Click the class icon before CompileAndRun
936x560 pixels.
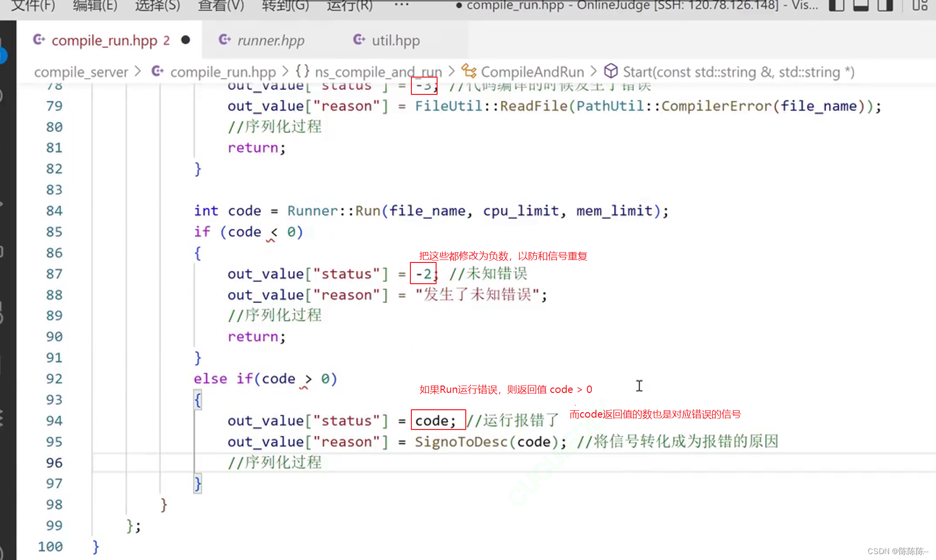pyautogui.click(x=469, y=71)
